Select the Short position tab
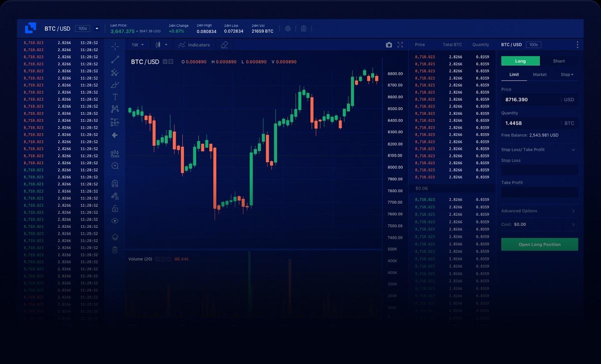The height and width of the screenshot is (364, 601). pyautogui.click(x=559, y=61)
